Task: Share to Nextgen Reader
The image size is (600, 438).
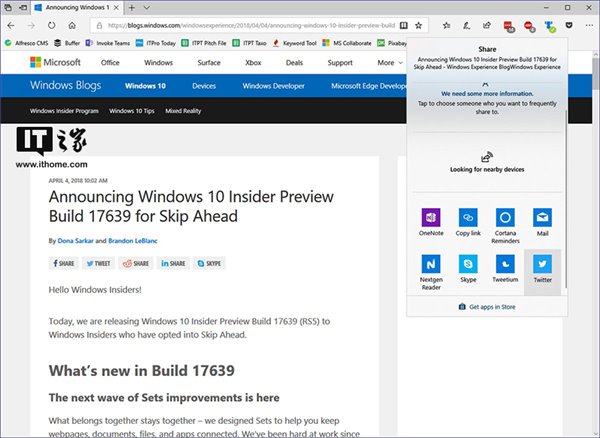Action: pyautogui.click(x=431, y=272)
